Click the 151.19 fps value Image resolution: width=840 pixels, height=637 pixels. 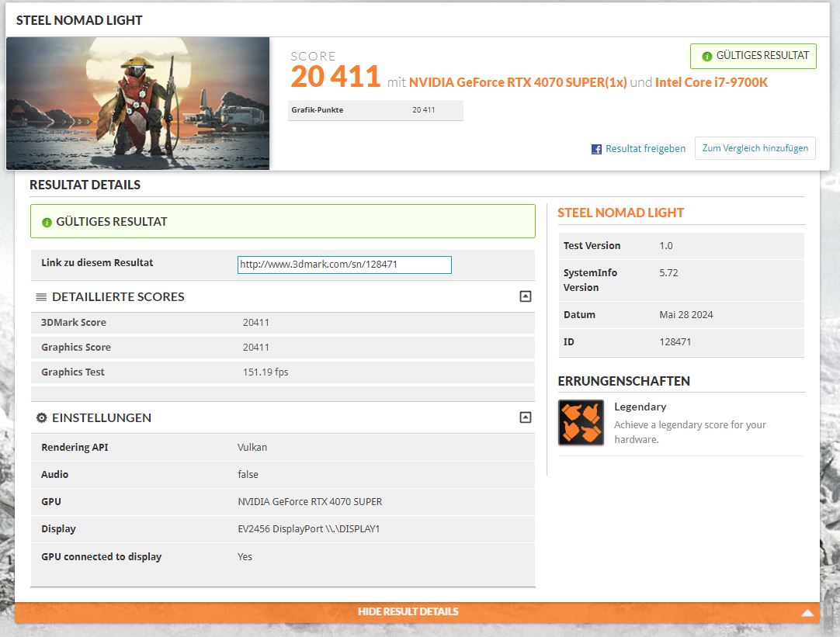[x=266, y=372]
